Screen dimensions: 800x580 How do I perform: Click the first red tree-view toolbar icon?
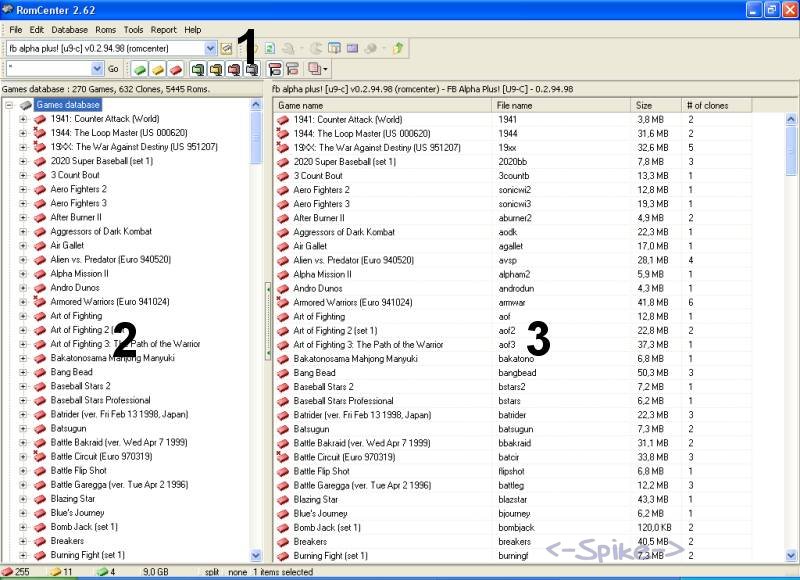tap(275, 69)
